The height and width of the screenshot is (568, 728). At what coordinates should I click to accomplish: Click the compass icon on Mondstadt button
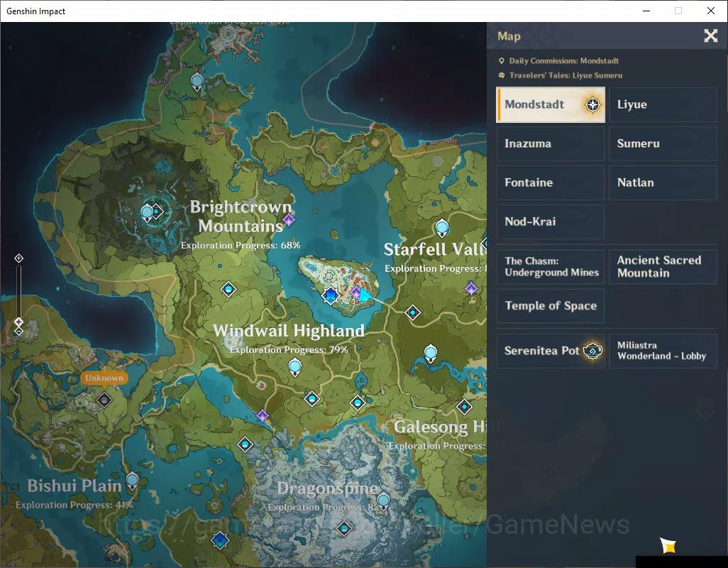coord(592,104)
